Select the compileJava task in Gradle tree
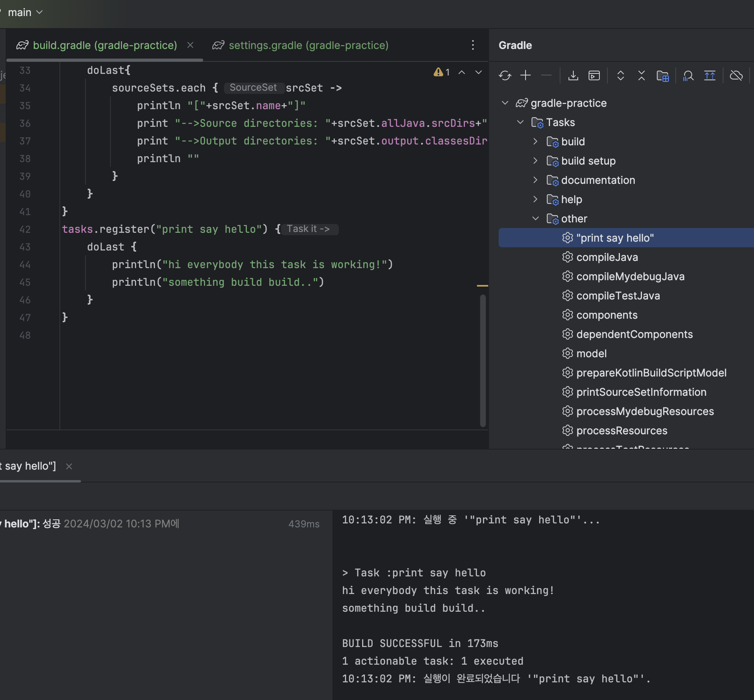The width and height of the screenshot is (754, 700). pos(607,257)
